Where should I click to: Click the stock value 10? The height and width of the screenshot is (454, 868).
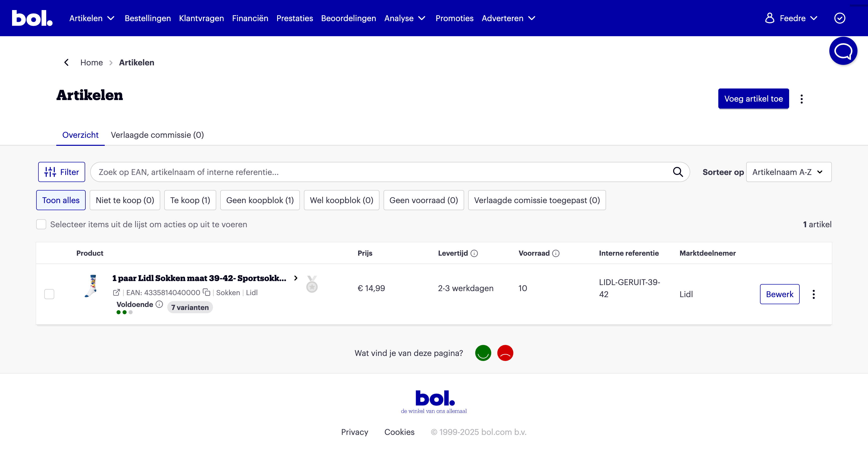[x=523, y=288]
